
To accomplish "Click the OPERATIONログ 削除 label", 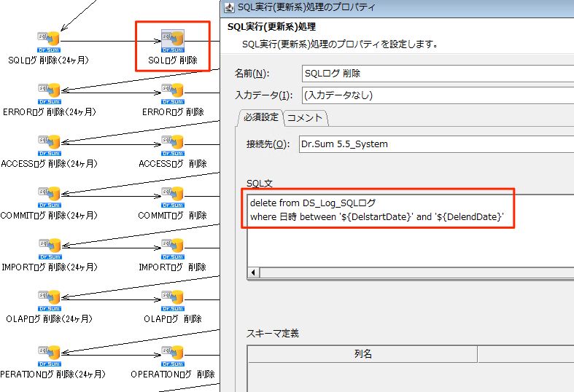I will tap(172, 374).
